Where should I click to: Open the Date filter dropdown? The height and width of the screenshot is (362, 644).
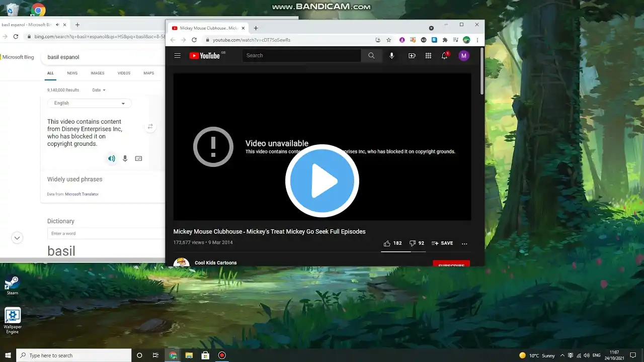tap(99, 90)
